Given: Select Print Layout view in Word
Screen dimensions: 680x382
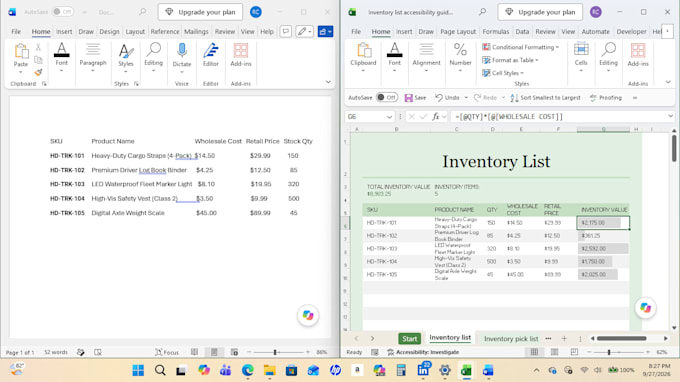Looking at the screenshot, I should click(214, 352).
